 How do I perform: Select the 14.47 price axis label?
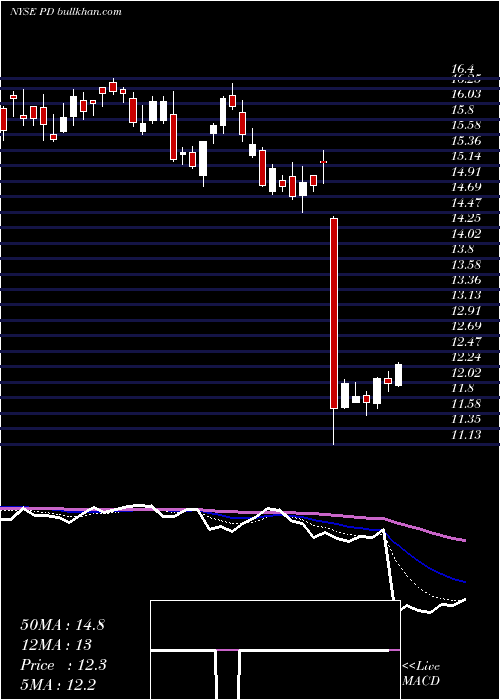(466, 202)
